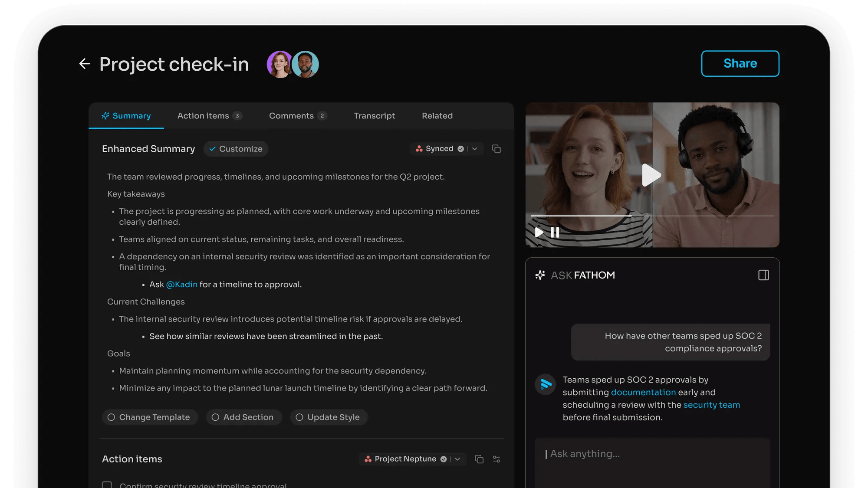Screen dimensions: 868x488
Task: Click the Action items count badge 3
Action: tap(237, 116)
